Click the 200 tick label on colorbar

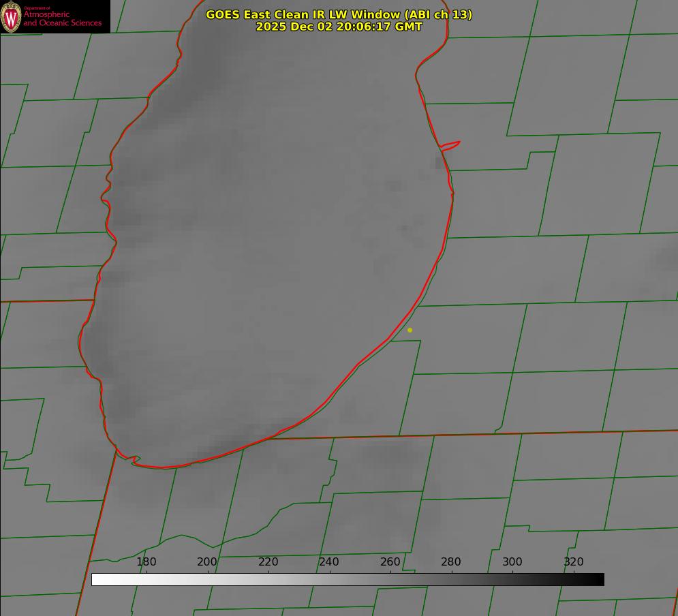pos(207,561)
